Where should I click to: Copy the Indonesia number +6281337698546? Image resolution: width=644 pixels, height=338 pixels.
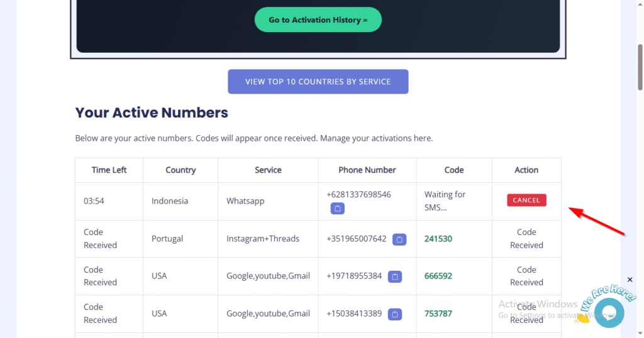click(x=338, y=209)
